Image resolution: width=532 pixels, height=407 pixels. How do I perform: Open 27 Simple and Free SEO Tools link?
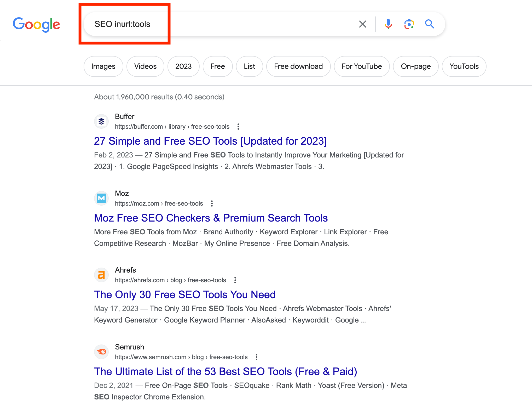(211, 140)
